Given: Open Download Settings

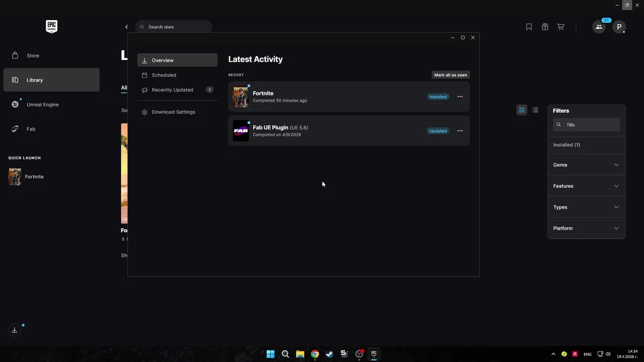Looking at the screenshot, I should [177, 112].
